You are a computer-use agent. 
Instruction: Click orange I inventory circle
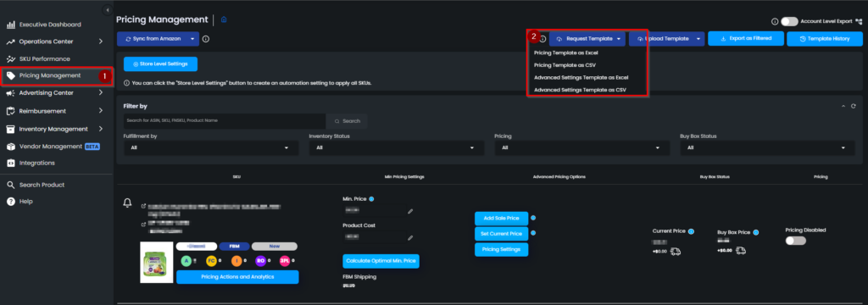point(236,260)
